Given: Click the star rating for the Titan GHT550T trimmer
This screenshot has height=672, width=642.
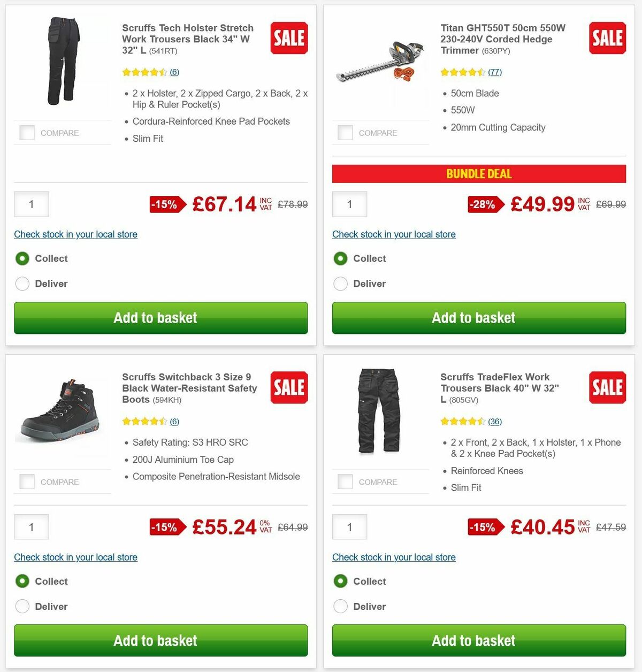Looking at the screenshot, I should [x=464, y=72].
